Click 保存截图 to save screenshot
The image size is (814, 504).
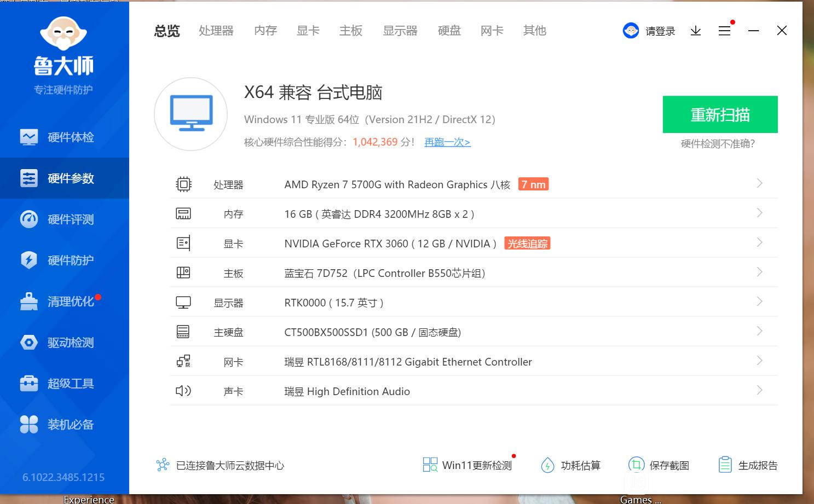click(x=659, y=465)
